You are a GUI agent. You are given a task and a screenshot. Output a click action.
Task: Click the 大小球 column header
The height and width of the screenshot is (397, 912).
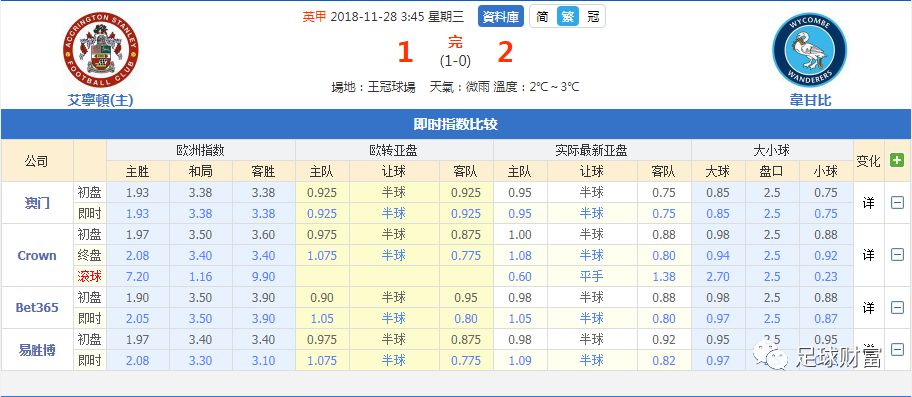click(772, 151)
